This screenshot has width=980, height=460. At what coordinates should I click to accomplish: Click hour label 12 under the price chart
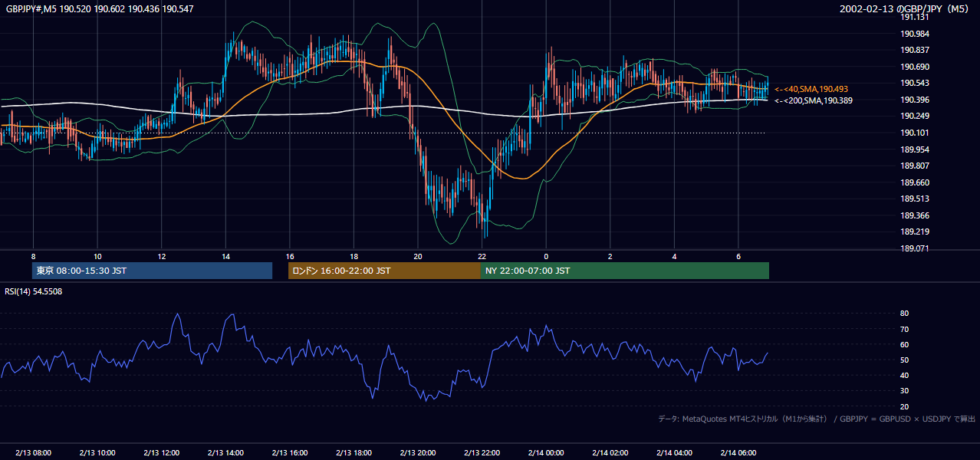pyautogui.click(x=162, y=256)
